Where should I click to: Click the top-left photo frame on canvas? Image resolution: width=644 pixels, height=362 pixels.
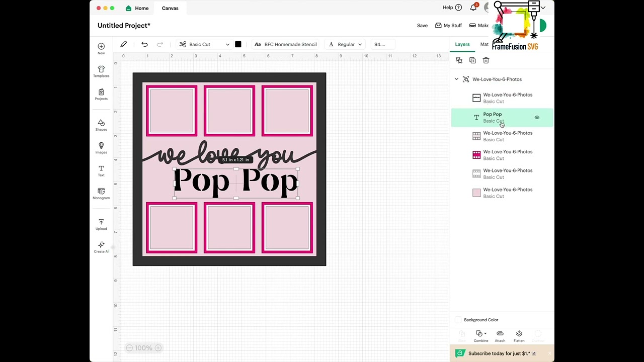tap(172, 111)
